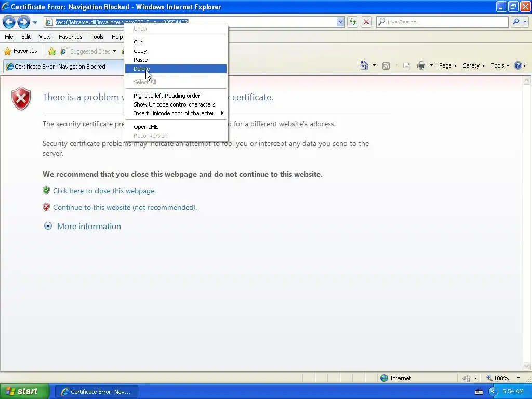Go back with the Back arrow button
Image resolution: width=532 pixels, height=399 pixels.
click(x=9, y=22)
